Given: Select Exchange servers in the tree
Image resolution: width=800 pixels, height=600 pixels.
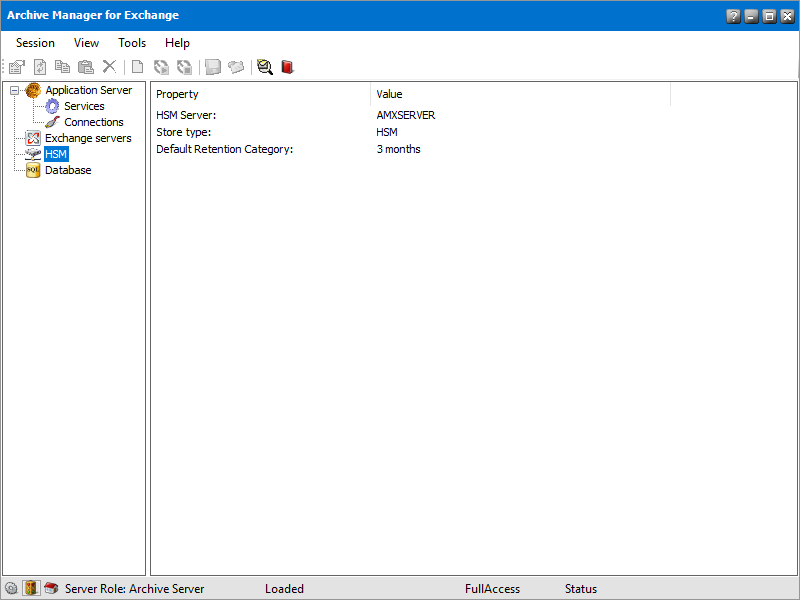Looking at the screenshot, I should pos(88,138).
